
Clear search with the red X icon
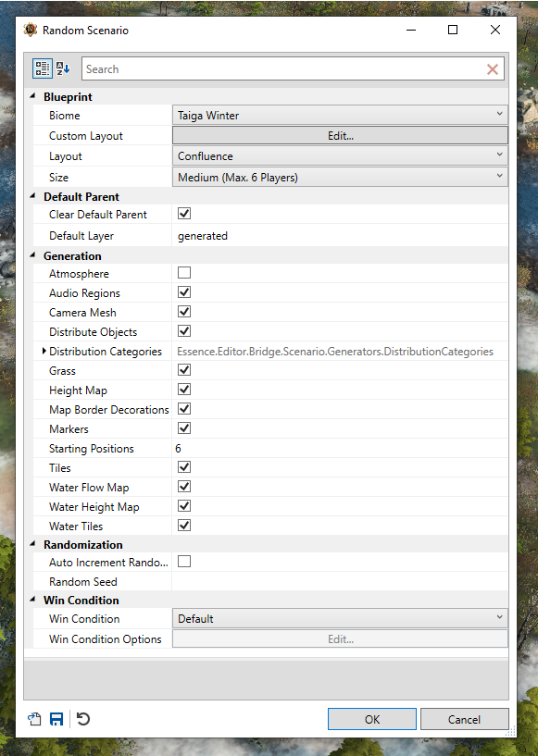coord(492,69)
